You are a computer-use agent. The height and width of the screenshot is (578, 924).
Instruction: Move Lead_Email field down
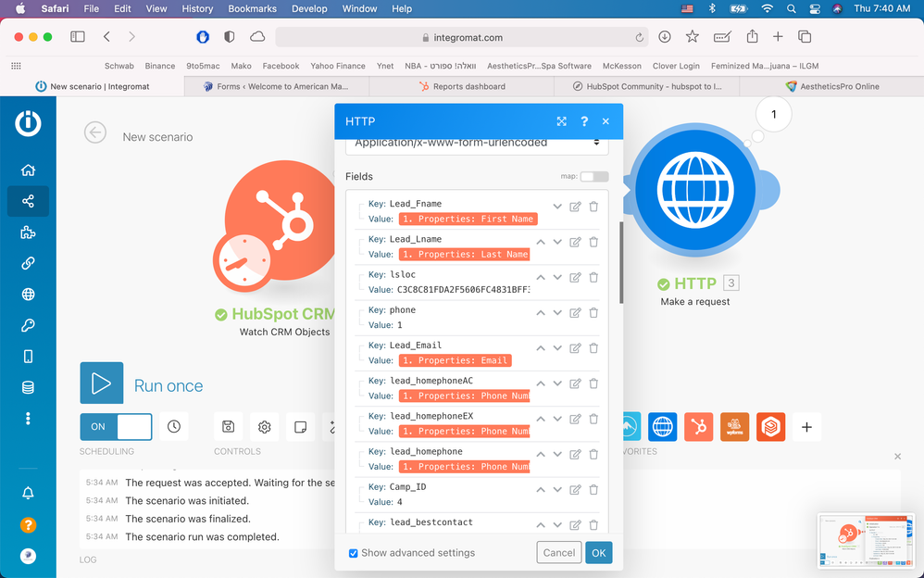pos(556,348)
